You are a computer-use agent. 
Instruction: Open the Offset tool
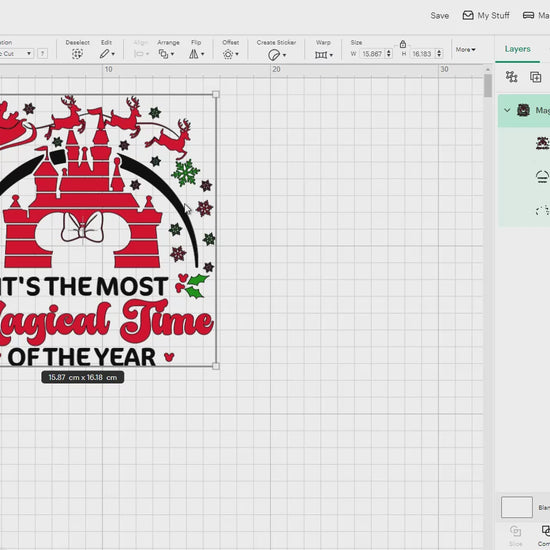[228, 54]
